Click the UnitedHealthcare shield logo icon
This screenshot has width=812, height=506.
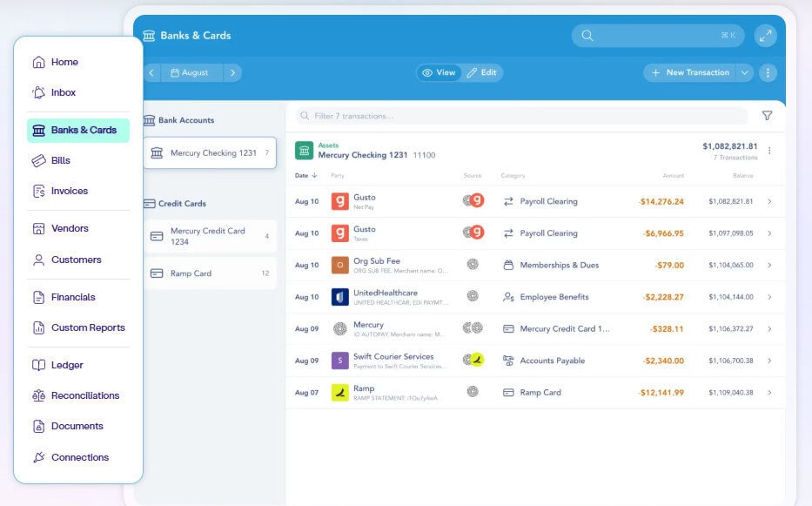point(339,297)
